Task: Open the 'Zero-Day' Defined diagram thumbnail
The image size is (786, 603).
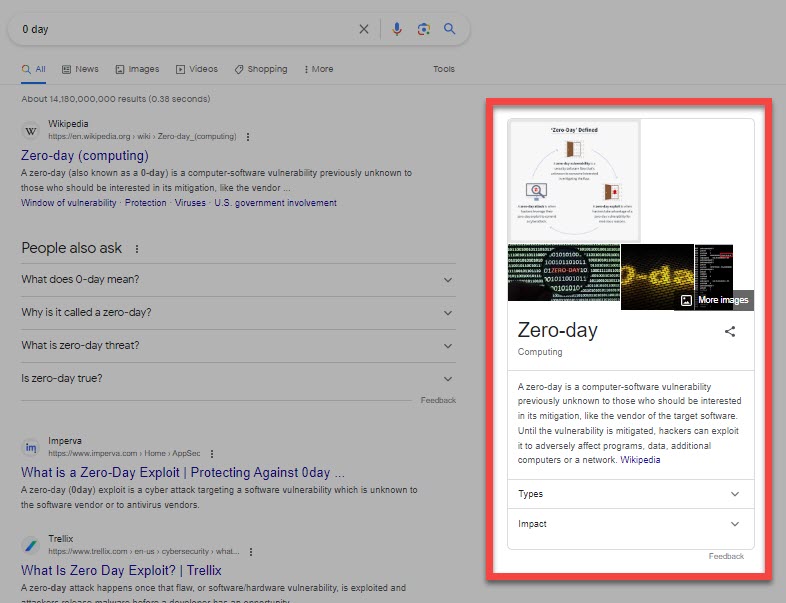Action: 574,181
